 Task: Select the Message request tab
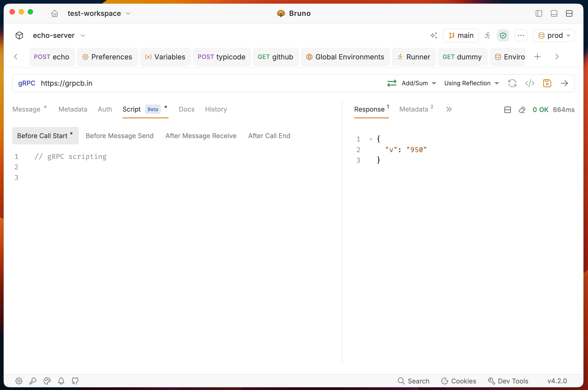coord(26,110)
